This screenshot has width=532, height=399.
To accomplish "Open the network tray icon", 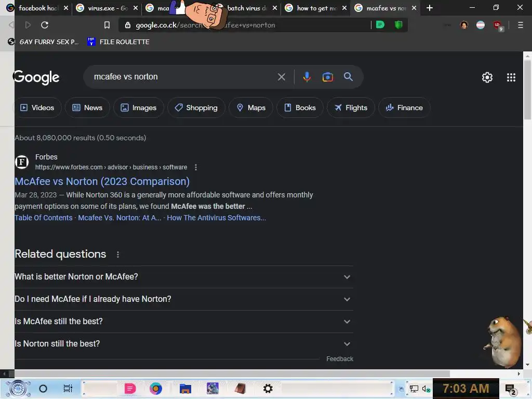I will click(414, 389).
